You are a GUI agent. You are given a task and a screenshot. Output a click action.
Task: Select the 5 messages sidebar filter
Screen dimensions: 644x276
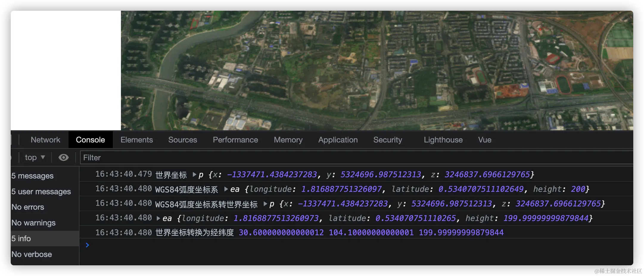45,176
